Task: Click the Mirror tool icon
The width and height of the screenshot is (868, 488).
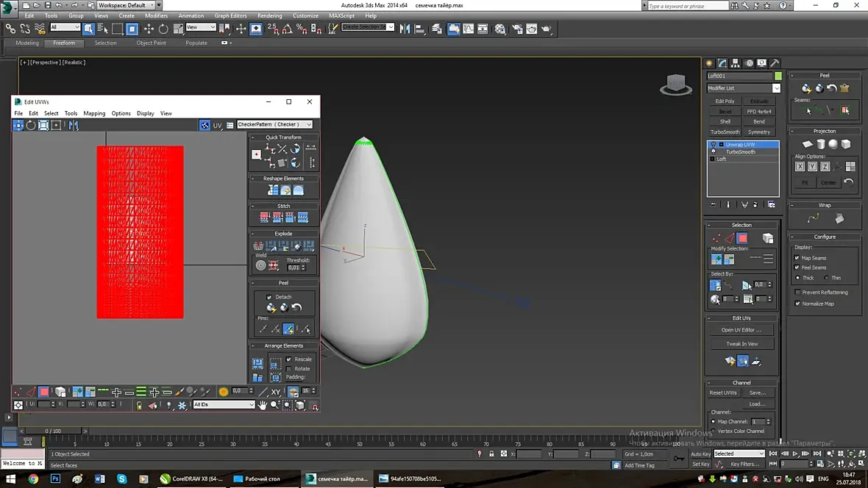Action: click(405, 29)
